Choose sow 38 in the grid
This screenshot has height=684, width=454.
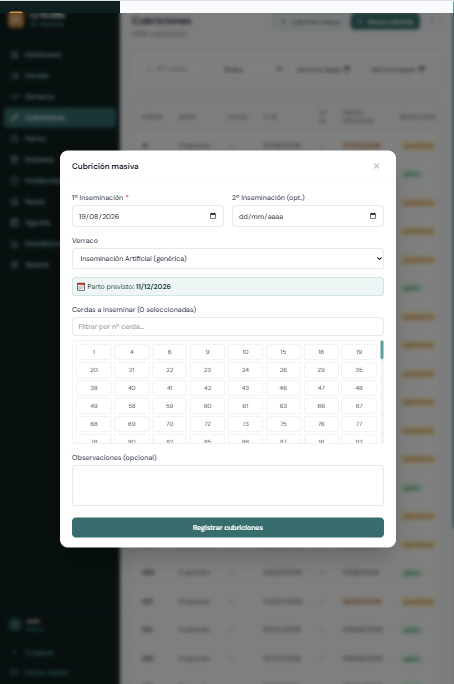[94, 388]
